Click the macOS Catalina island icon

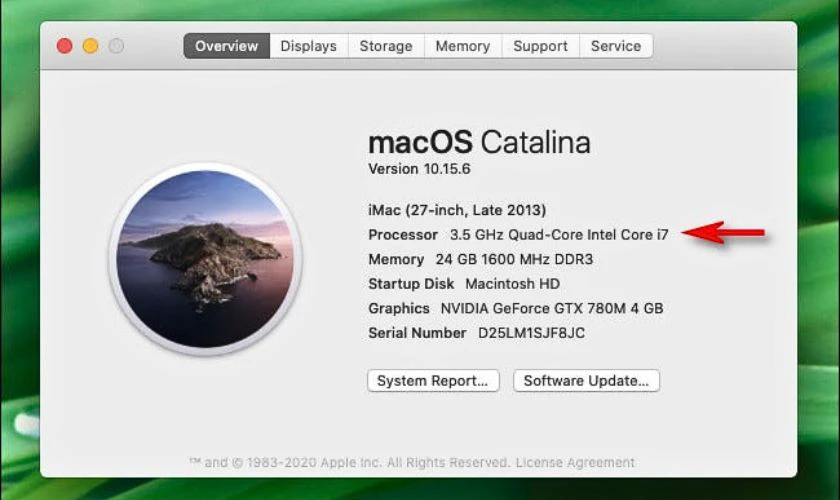point(205,259)
